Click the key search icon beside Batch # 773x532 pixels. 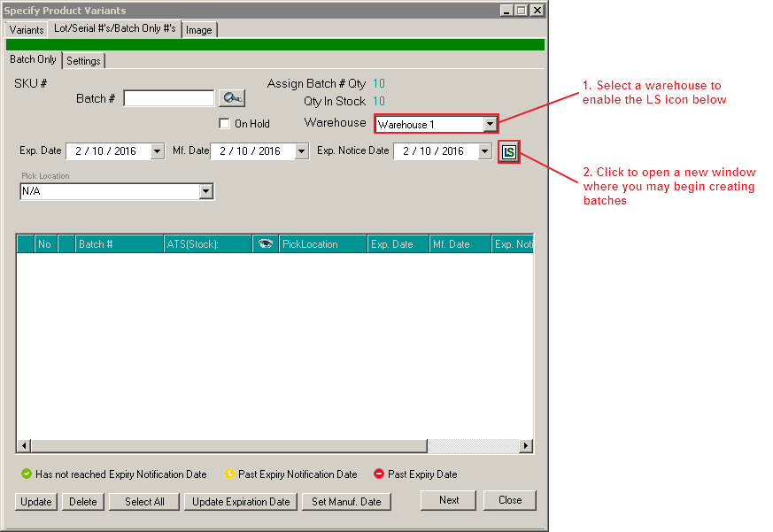[x=232, y=98]
